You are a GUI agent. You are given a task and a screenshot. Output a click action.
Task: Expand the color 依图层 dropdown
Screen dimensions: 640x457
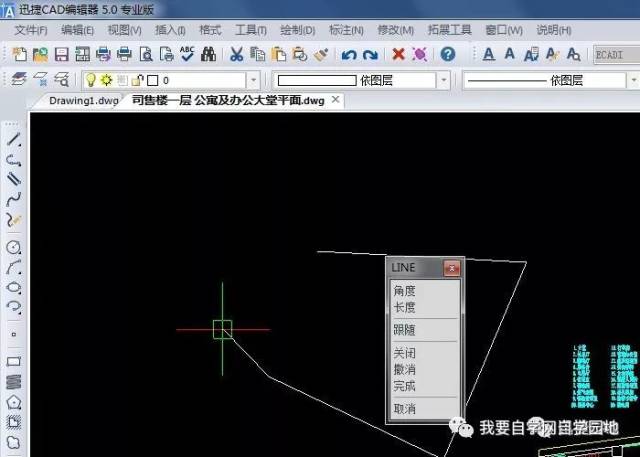click(x=443, y=80)
